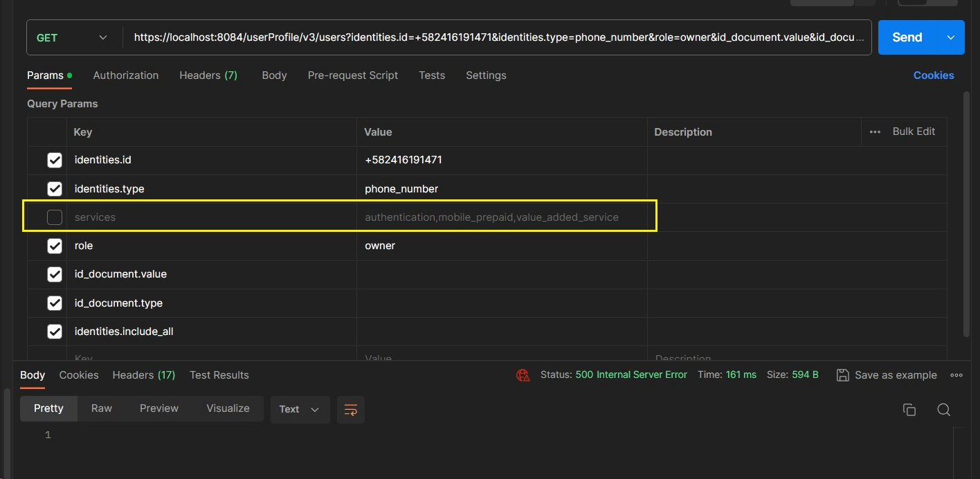
Task: Uncheck the role parameter checkbox
Action: [55, 246]
